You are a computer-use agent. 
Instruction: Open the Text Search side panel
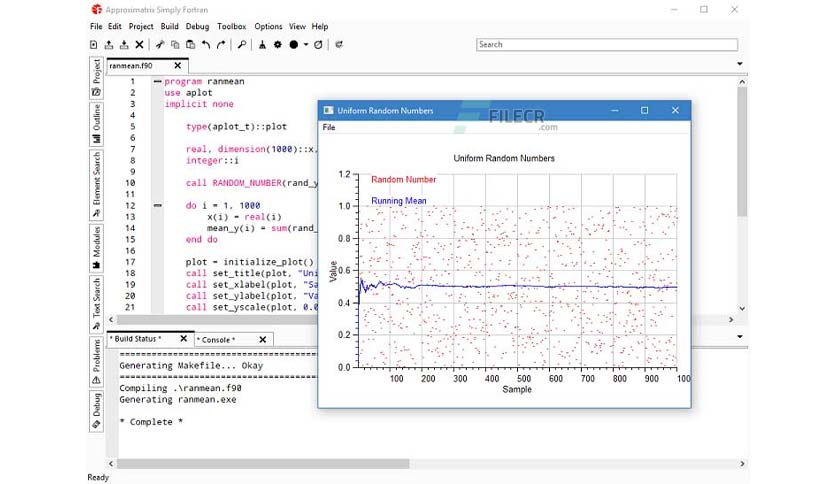tap(97, 304)
